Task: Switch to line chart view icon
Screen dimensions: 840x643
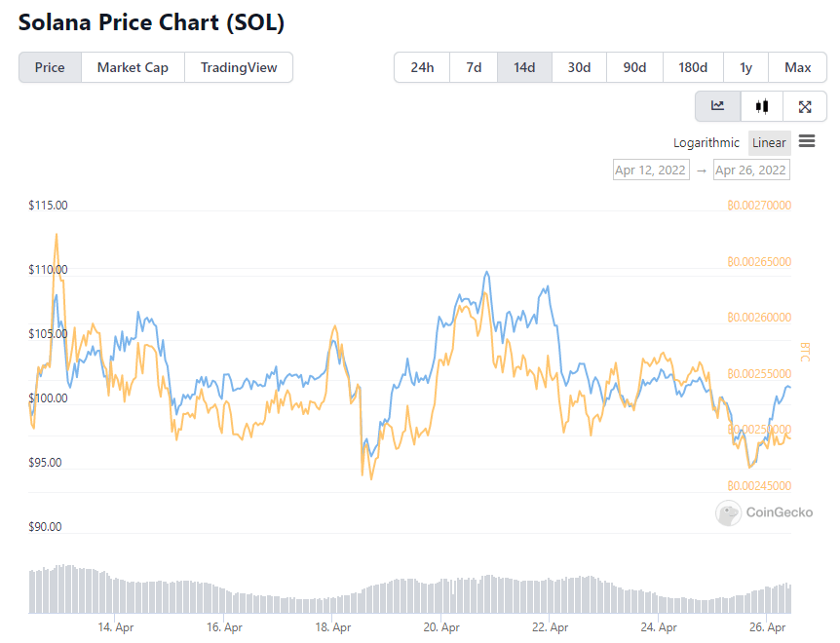Action: pos(717,106)
